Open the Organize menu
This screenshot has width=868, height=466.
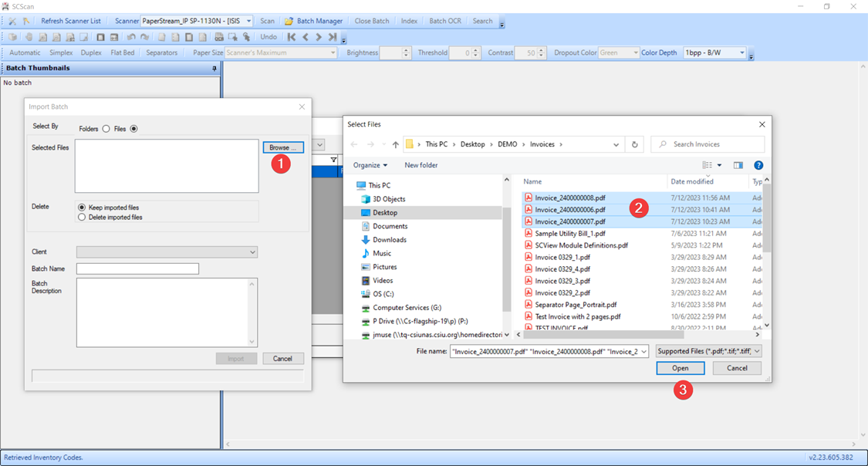371,165
